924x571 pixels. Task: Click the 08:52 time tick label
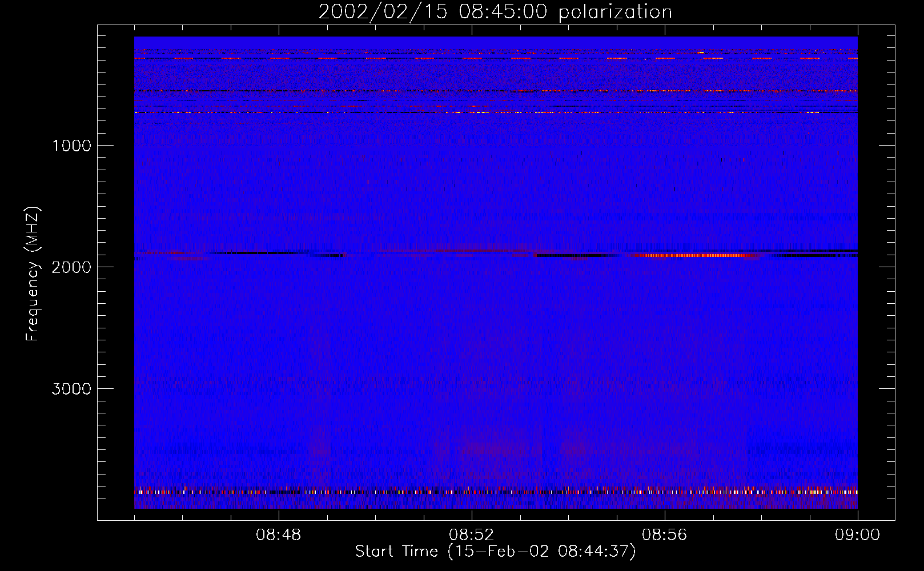tap(472, 535)
